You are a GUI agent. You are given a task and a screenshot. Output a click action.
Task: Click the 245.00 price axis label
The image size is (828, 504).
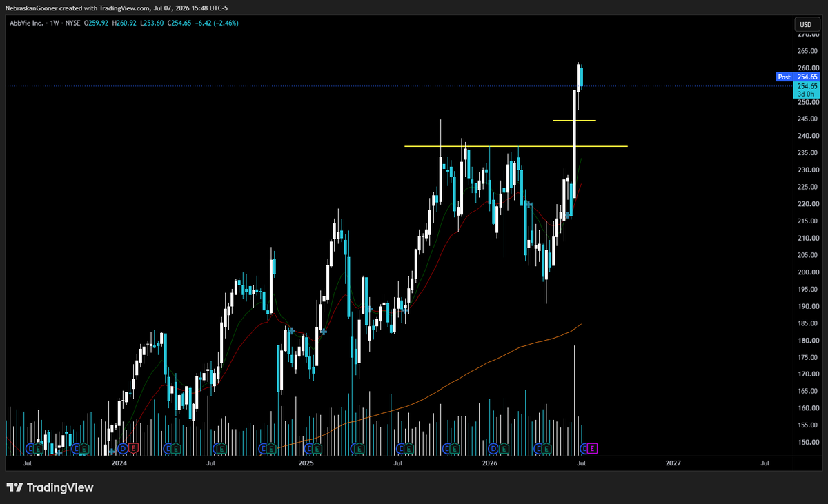click(x=807, y=119)
